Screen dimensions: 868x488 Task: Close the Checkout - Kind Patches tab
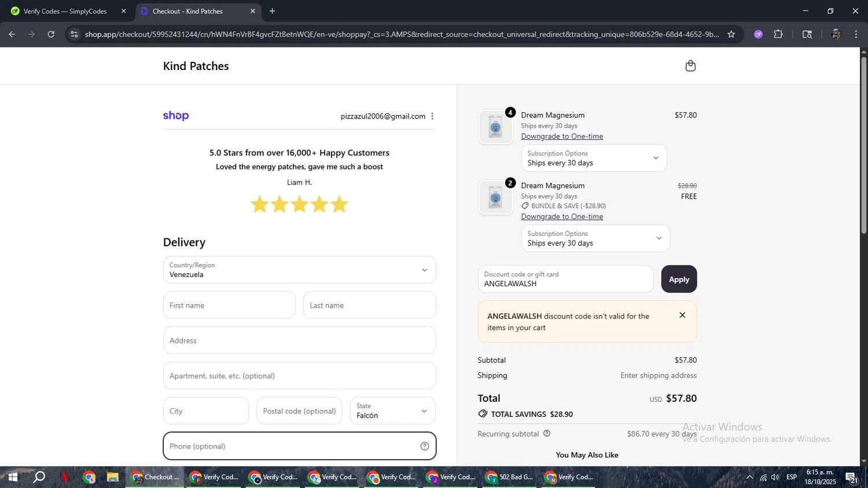(252, 11)
